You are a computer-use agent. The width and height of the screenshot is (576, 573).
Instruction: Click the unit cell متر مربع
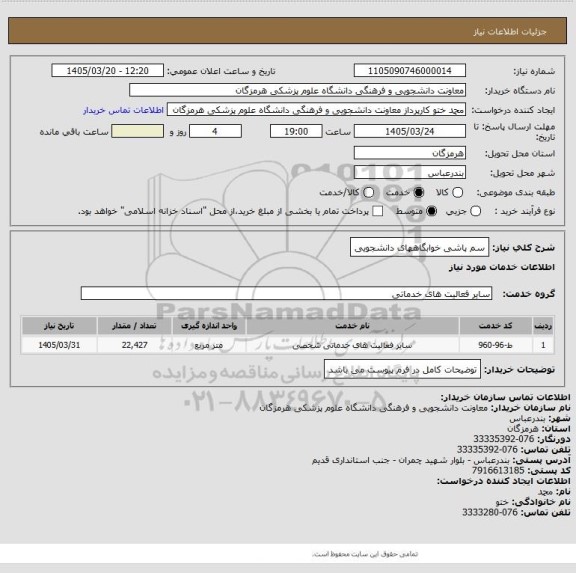pyautogui.click(x=209, y=345)
